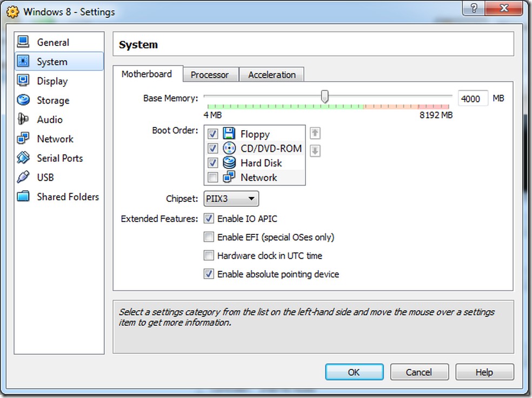Open the Chipset PIIX3 dropdown
This screenshot has width=532, height=398.
[231, 199]
